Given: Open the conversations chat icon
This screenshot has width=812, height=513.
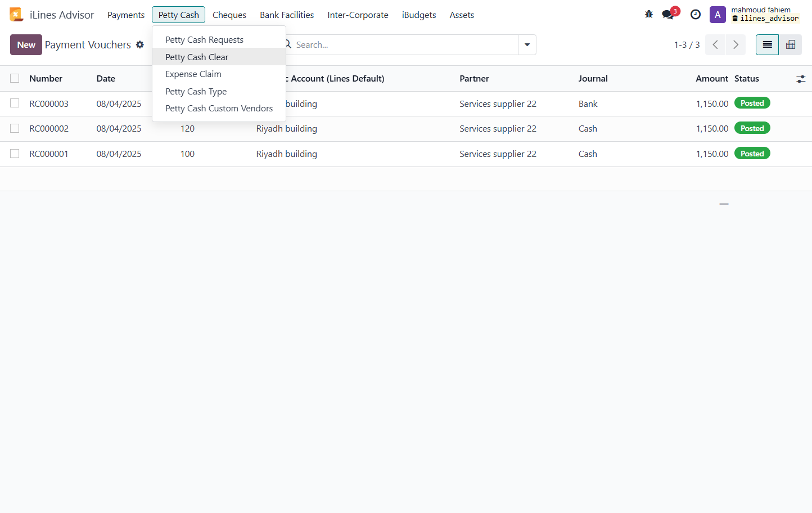Looking at the screenshot, I should click(668, 15).
